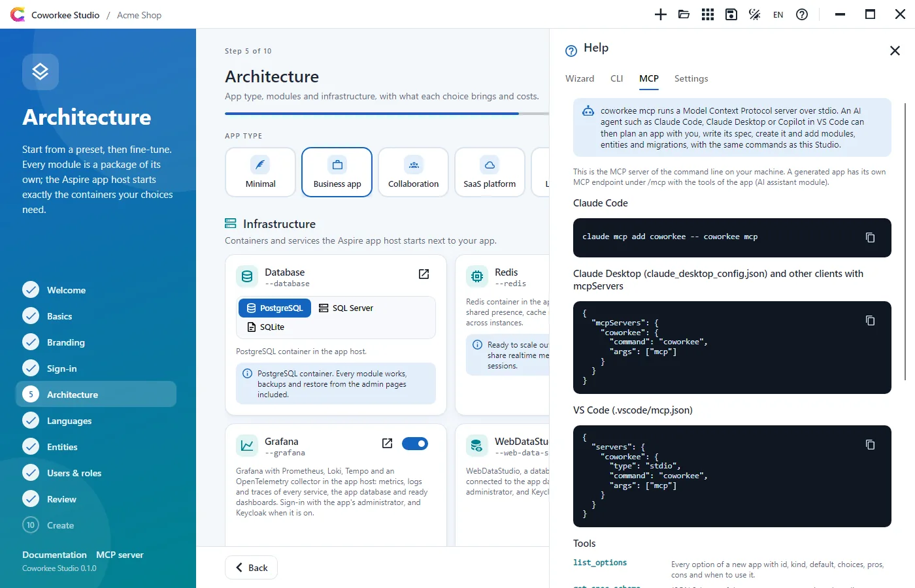The width and height of the screenshot is (915, 588).
Task: Choose SQL Server as the database
Action: 346,308
